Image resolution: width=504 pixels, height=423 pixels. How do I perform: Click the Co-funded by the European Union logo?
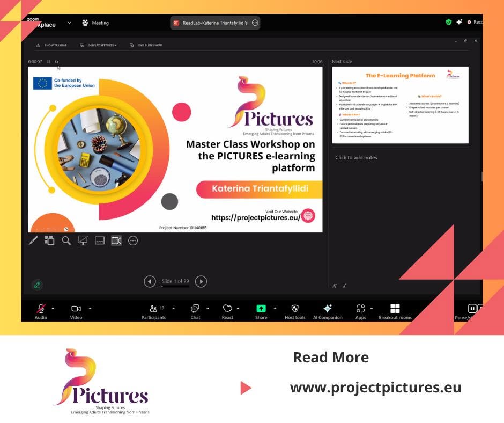pos(64,83)
